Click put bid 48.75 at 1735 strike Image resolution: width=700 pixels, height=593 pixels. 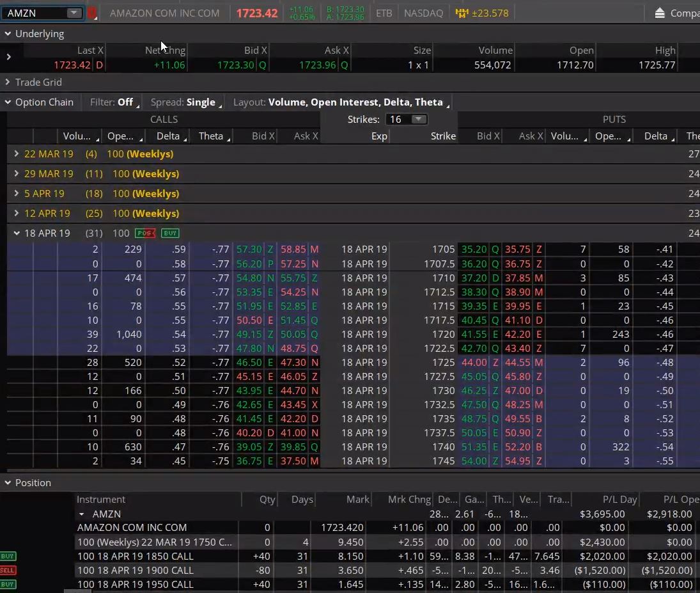point(474,419)
